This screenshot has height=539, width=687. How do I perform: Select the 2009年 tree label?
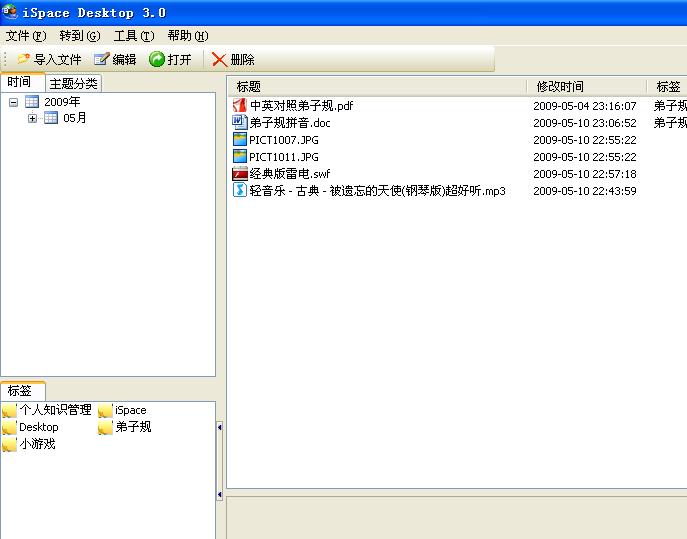tap(62, 102)
